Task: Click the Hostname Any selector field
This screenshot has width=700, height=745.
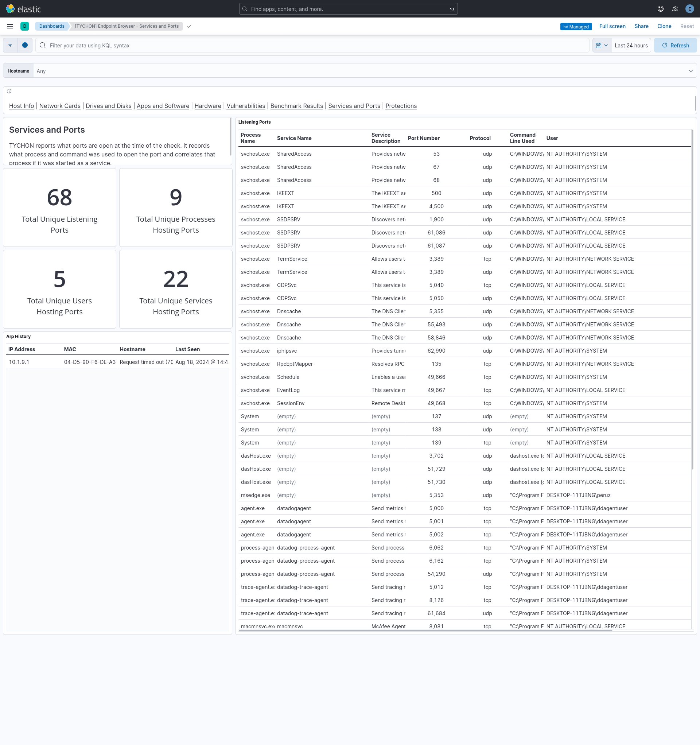Action: tap(365, 71)
